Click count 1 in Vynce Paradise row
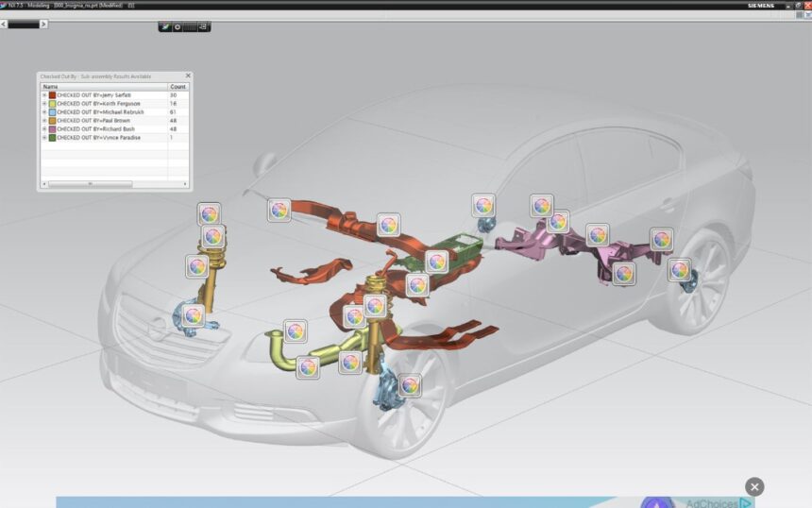Viewport: 812px width, 508px height. pyautogui.click(x=172, y=138)
